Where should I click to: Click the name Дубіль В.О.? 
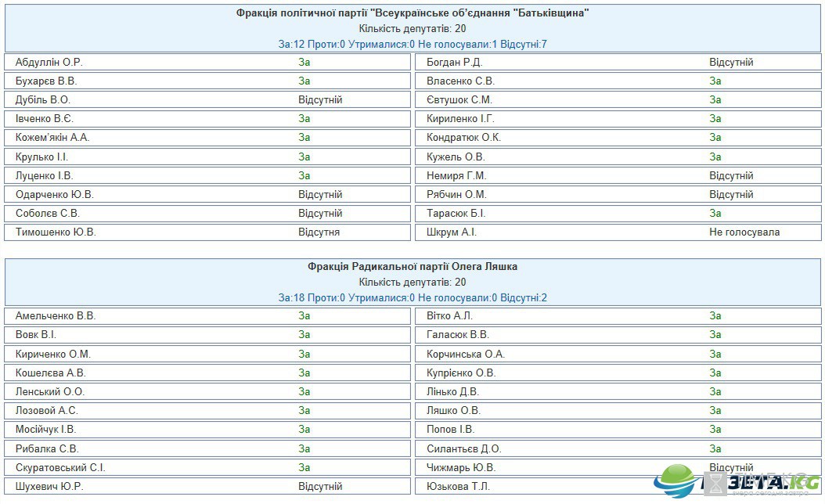42,100
